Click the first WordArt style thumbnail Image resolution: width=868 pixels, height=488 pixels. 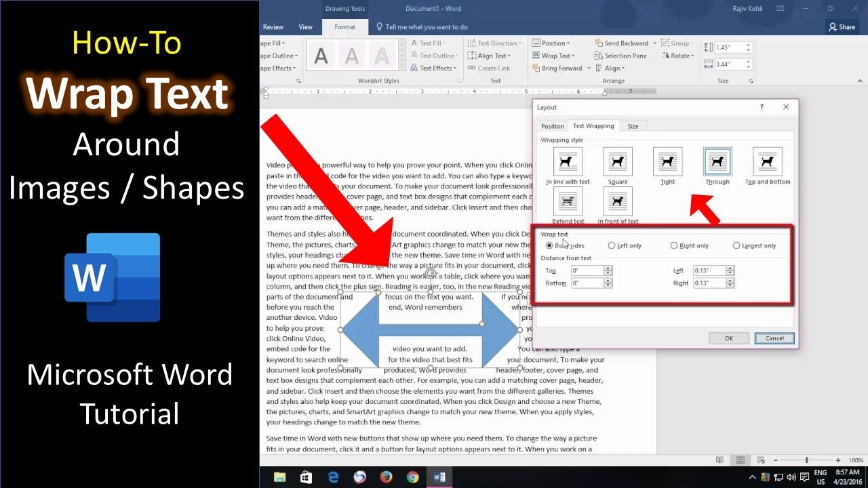point(321,56)
